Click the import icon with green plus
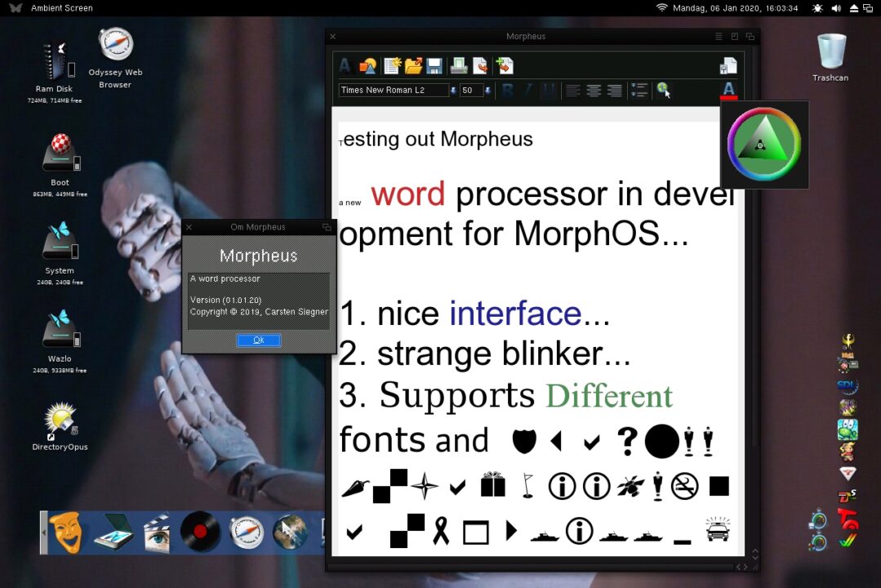This screenshot has width=881, height=588. point(505,65)
